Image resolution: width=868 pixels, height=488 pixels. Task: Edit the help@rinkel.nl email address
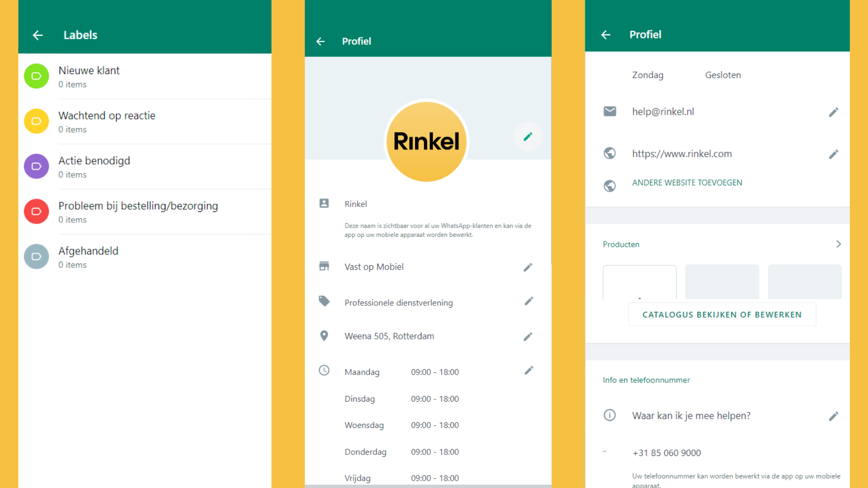tap(834, 112)
